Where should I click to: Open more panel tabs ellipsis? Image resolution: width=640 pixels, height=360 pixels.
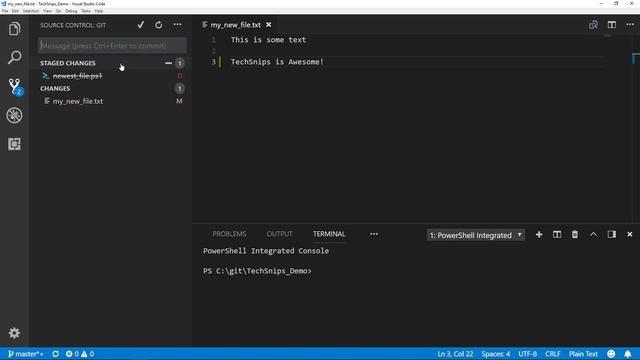(374, 234)
